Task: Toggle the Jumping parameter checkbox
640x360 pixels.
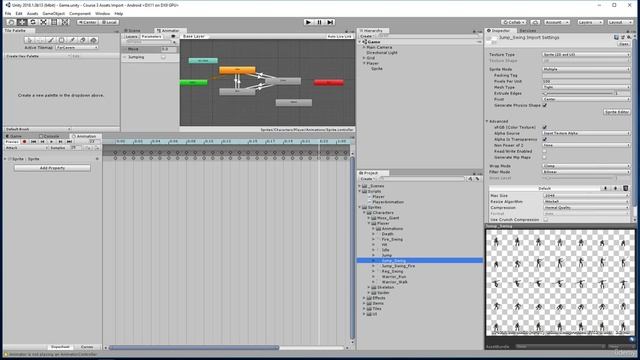Action: (x=164, y=57)
